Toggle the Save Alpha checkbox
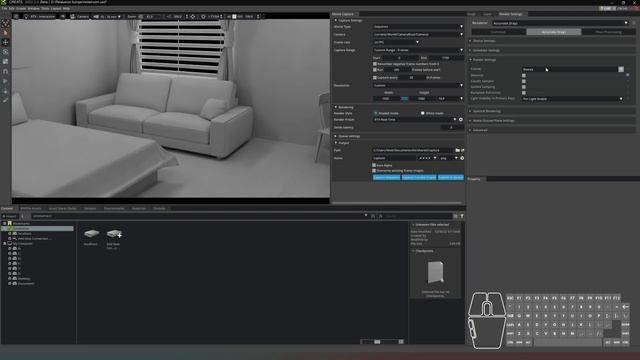This screenshot has width=640, height=360. tap(374, 165)
